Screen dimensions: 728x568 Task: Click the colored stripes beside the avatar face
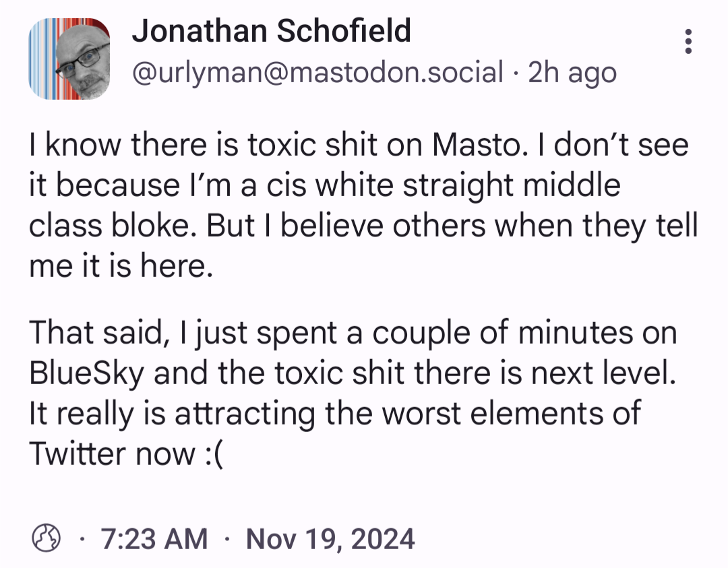(x=39, y=59)
